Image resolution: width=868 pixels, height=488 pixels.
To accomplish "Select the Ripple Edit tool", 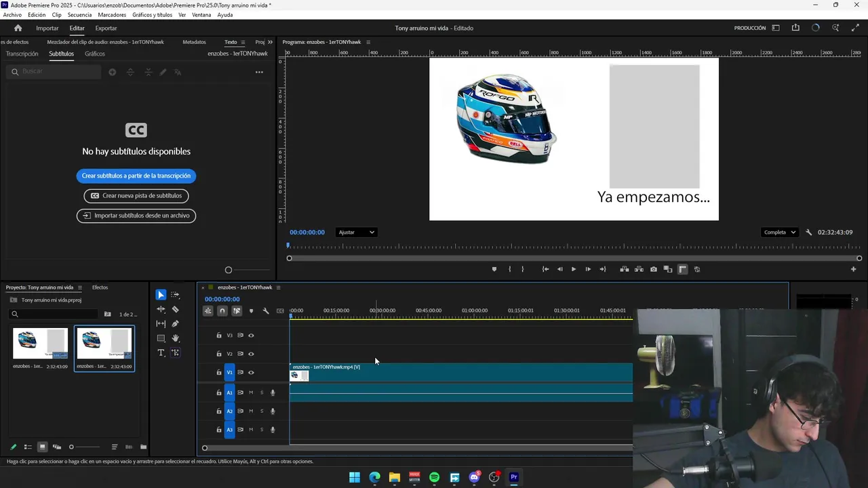I will pyautogui.click(x=161, y=309).
